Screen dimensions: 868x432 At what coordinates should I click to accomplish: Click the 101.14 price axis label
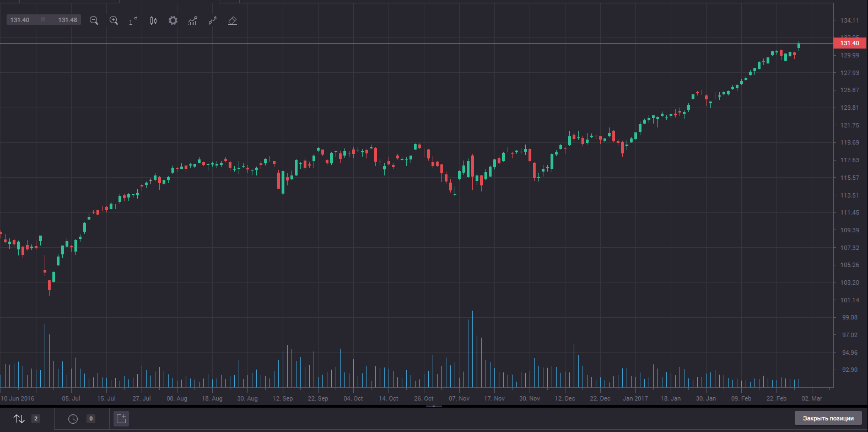(x=850, y=300)
